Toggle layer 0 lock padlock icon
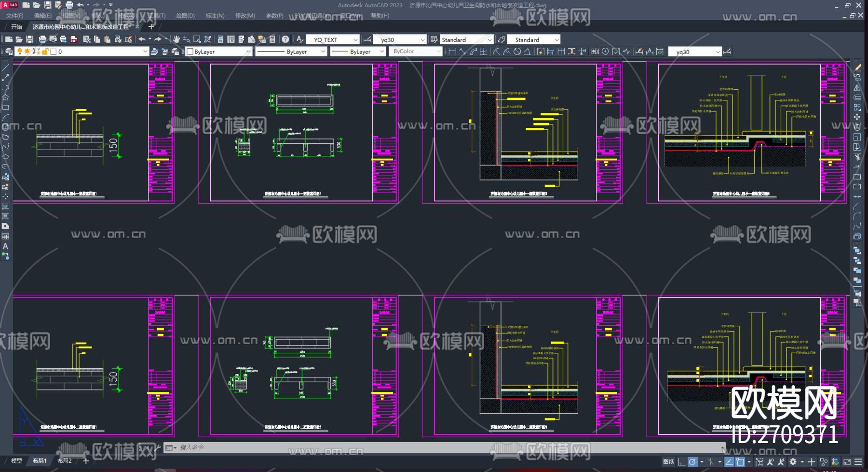This screenshot has width=868, height=472. pos(45,51)
